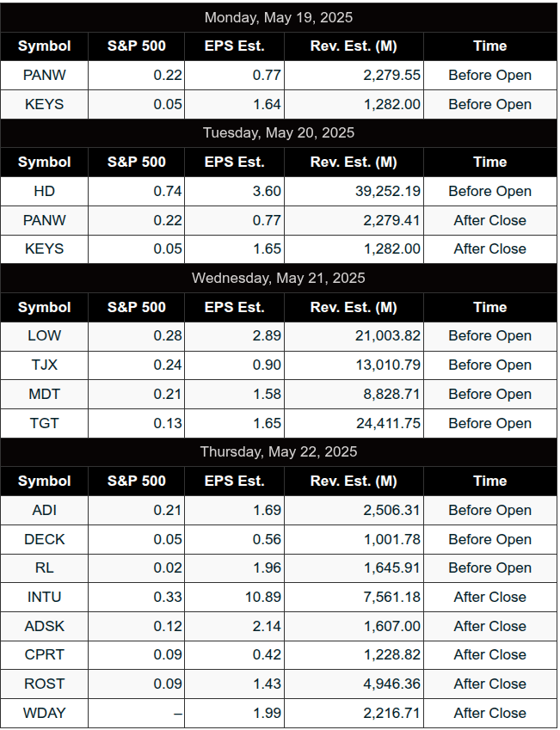Select HD revenue estimate 39,252.19
This screenshot has height=730, width=560.
[388, 191]
